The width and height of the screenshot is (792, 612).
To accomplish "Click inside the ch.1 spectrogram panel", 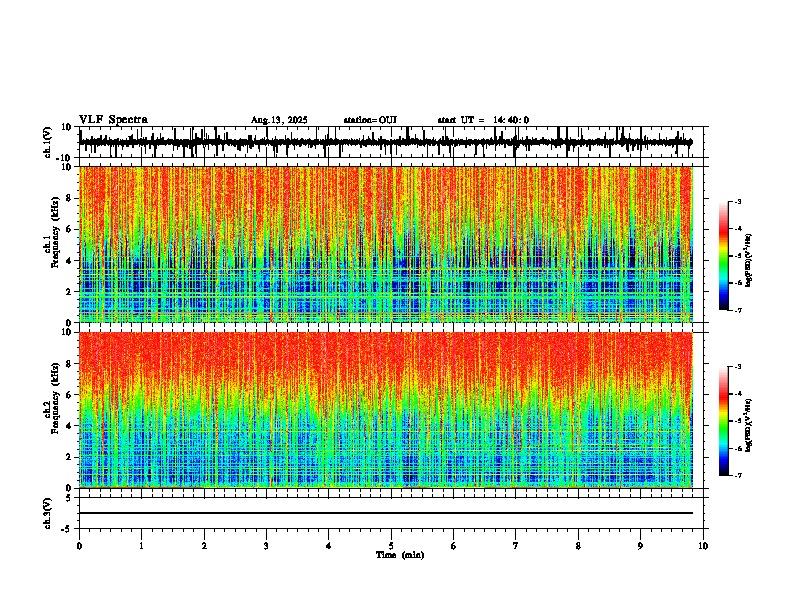I will coord(385,244).
